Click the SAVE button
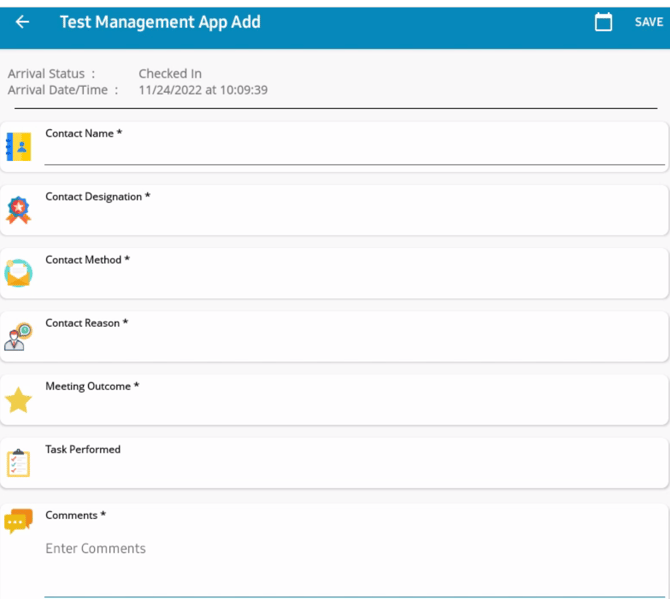 pyautogui.click(x=649, y=22)
